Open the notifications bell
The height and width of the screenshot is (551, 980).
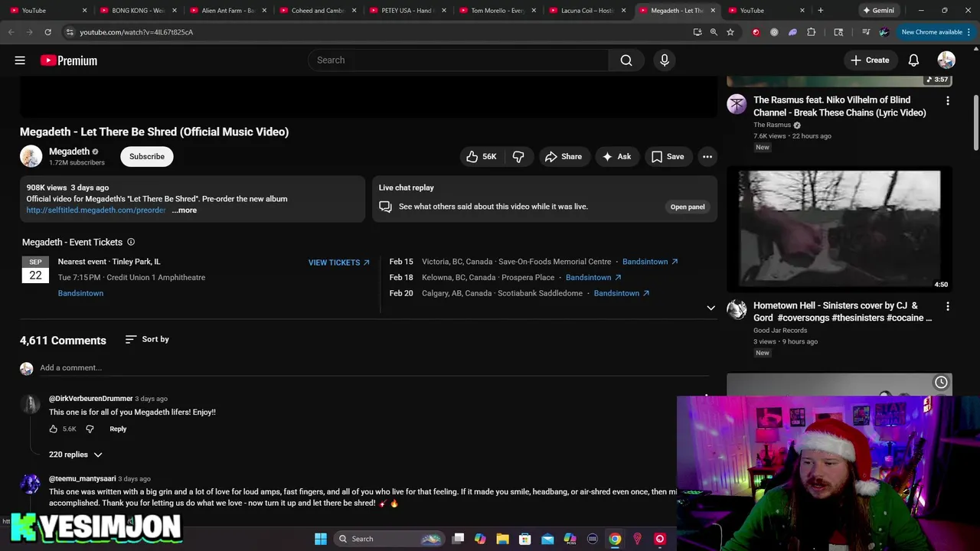pos(913,60)
